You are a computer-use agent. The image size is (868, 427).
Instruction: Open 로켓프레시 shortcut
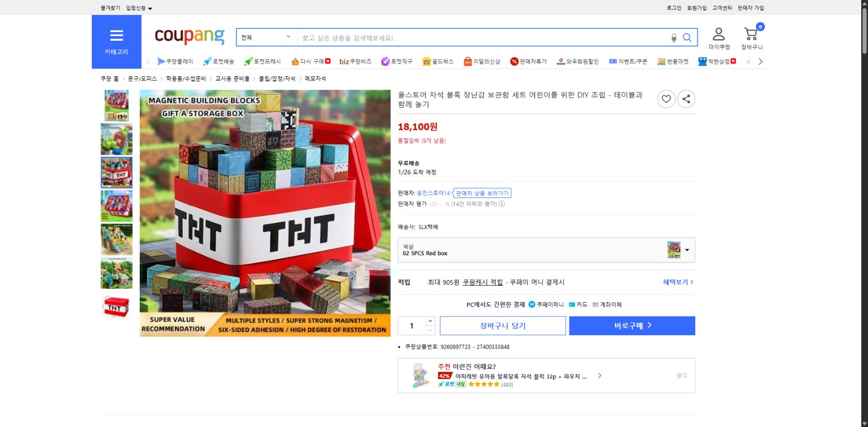263,61
